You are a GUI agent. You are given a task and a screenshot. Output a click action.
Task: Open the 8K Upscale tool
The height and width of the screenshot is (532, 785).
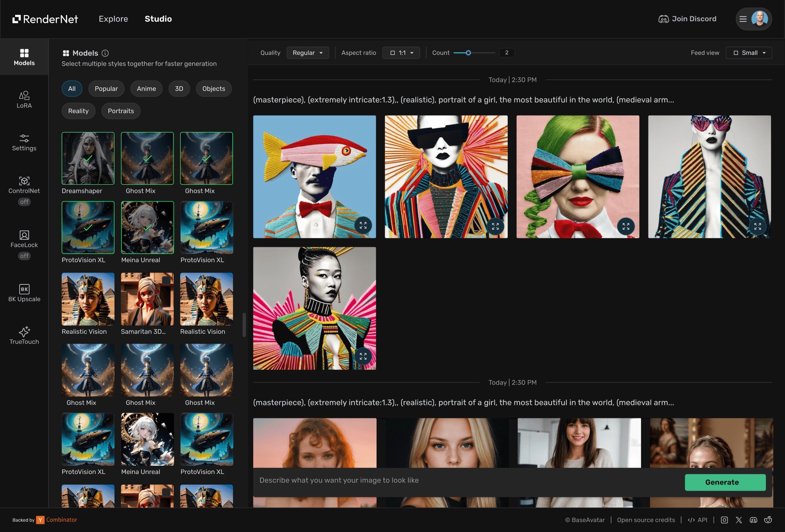click(x=24, y=293)
